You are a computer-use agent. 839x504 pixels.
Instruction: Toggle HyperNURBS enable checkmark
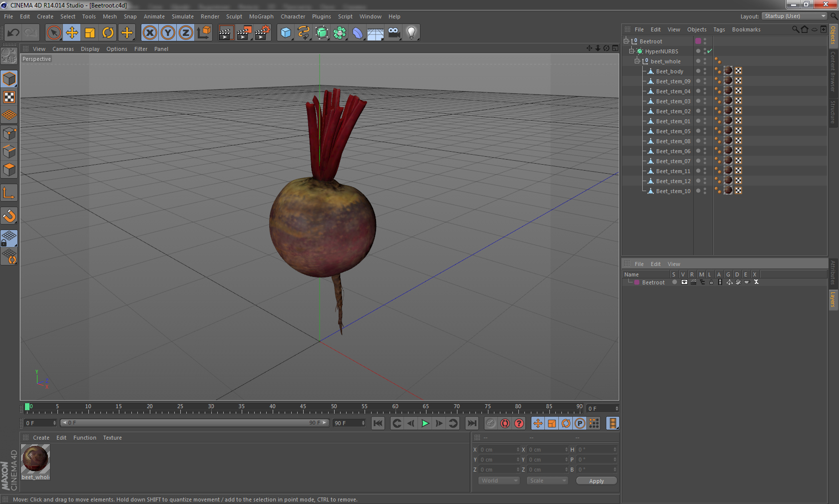tap(710, 51)
